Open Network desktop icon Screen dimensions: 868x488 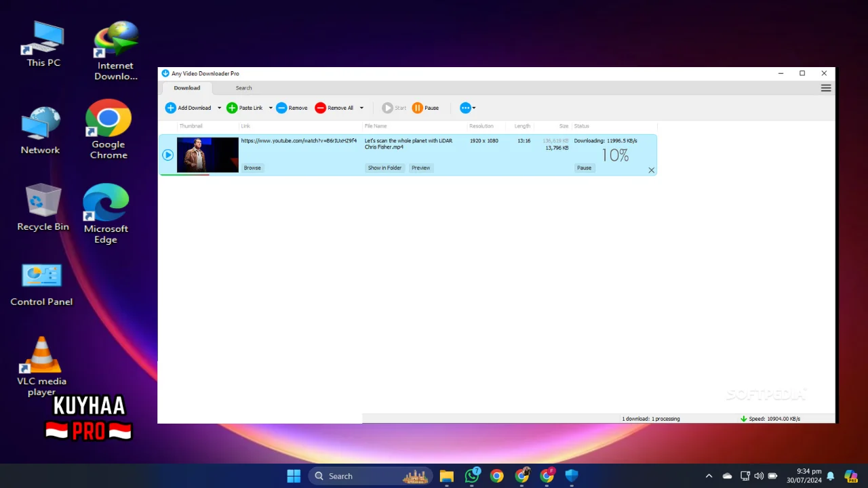(x=40, y=131)
